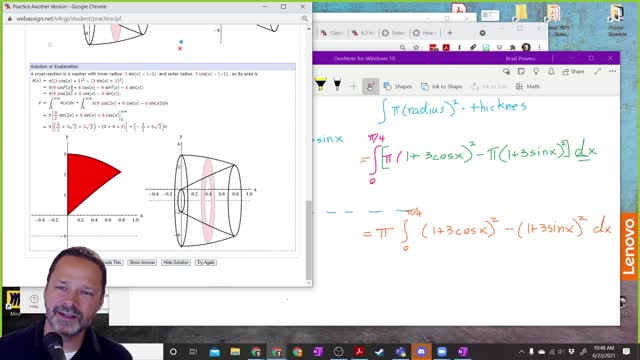This screenshot has width=640, height=360.
Task: Click the Solution or Explanation header bar
Action: coord(162,67)
